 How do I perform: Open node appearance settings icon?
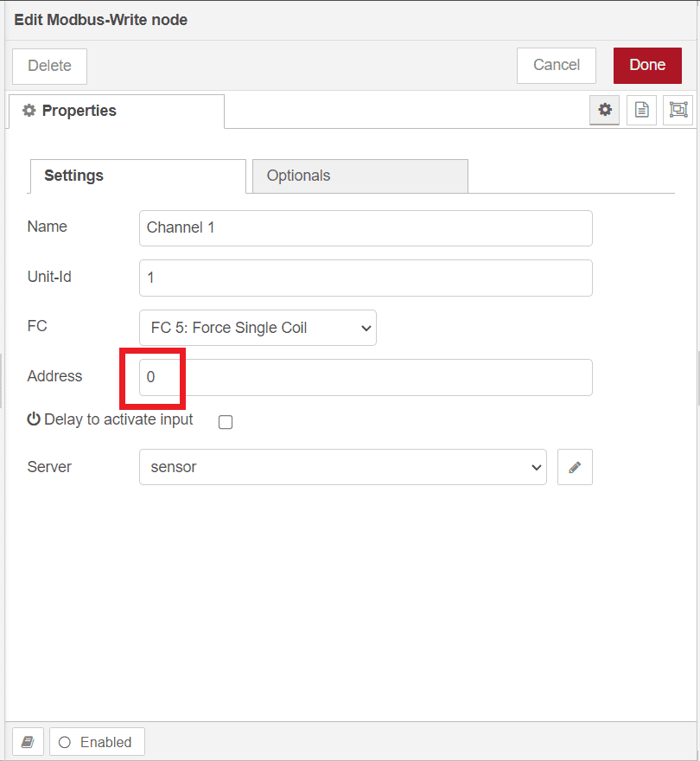(x=678, y=110)
